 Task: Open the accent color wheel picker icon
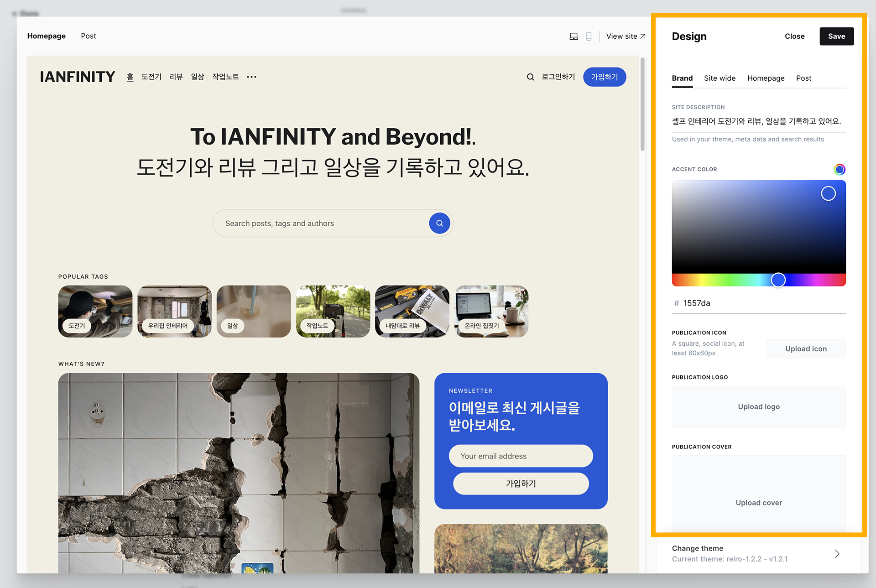point(839,170)
